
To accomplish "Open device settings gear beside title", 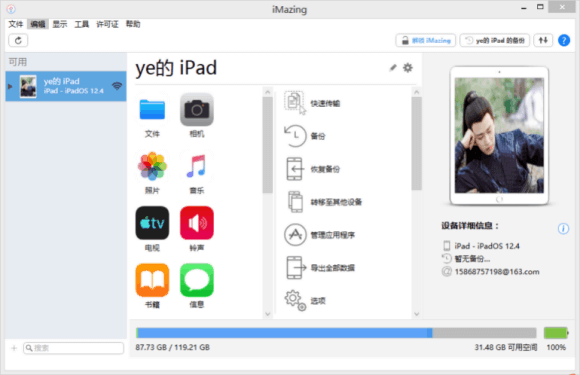I will 408,68.
